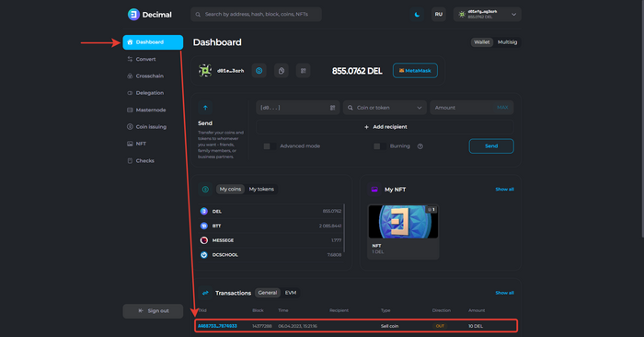This screenshot has width=644, height=337.
Task: Select the My coins tab
Action: click(x=230, y=189)
